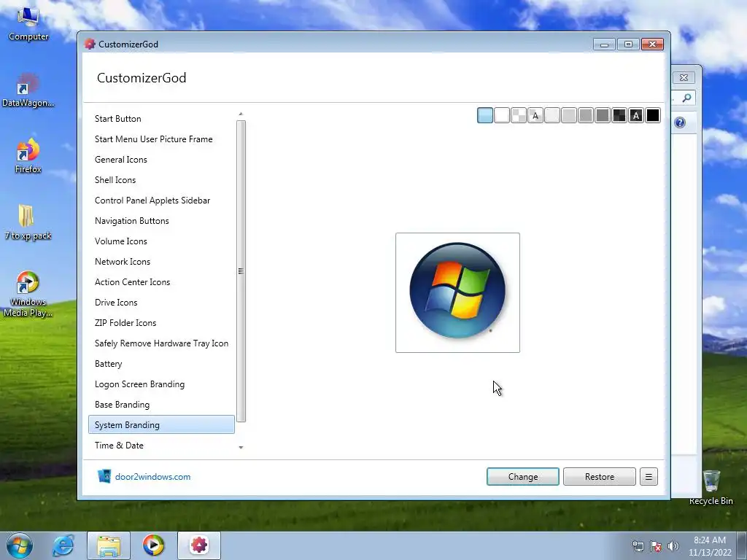Select the white preview background swatch
Screen dimensions: 747x560
[502, 115]
